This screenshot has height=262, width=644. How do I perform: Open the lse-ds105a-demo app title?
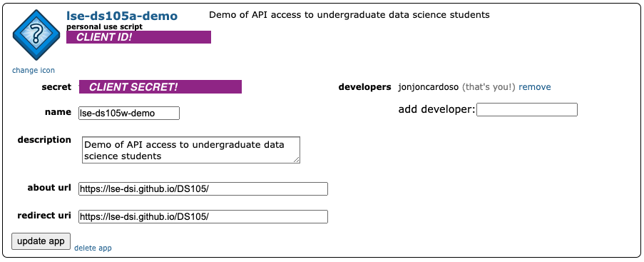pos(122,16)
